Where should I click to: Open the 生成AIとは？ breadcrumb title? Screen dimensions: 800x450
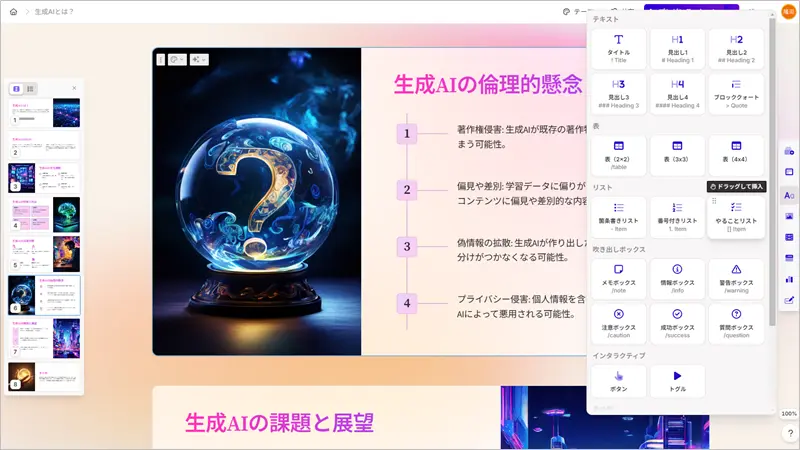(54, 11)
